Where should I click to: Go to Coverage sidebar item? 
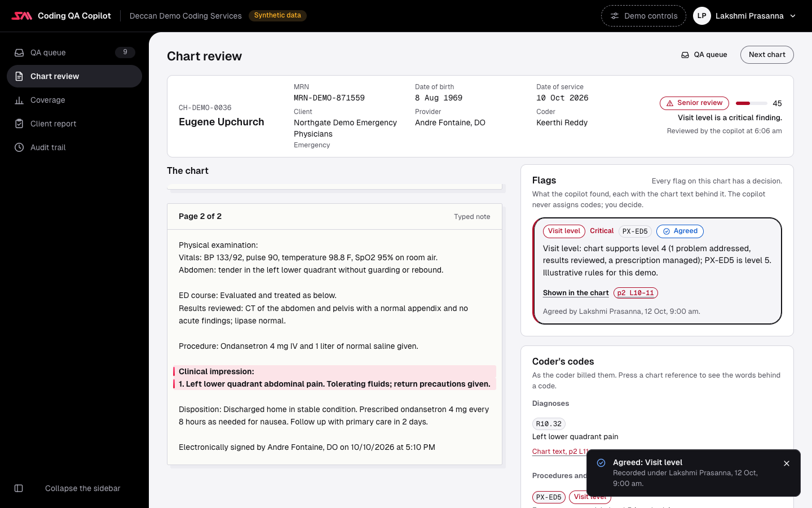(74, 100)
